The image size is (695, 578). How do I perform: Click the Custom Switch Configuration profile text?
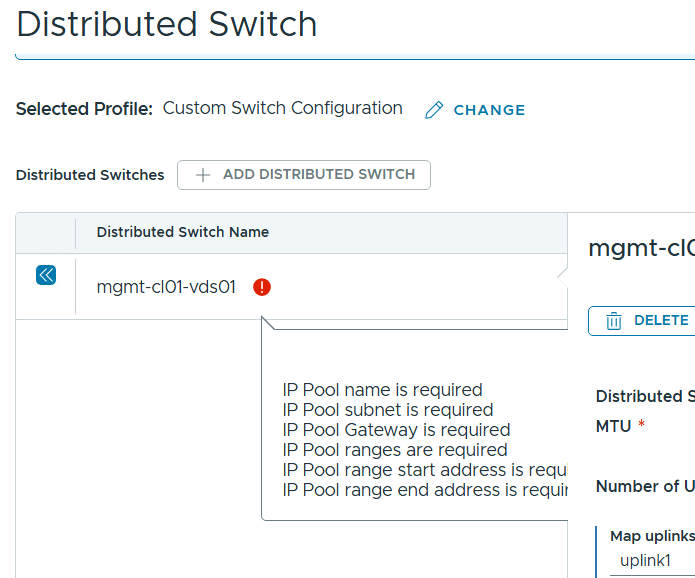coord(283,108)
